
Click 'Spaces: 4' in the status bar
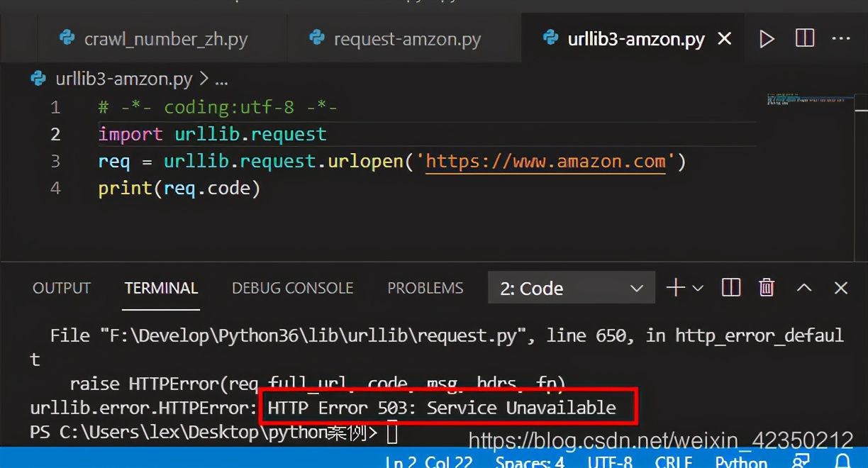[x=528, y=462]
